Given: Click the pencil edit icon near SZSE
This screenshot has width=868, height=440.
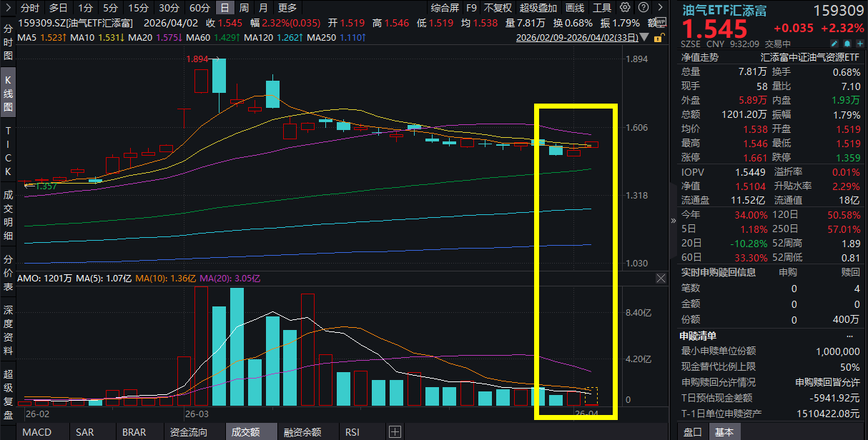Looking at the screenshot, I should 834,44.
